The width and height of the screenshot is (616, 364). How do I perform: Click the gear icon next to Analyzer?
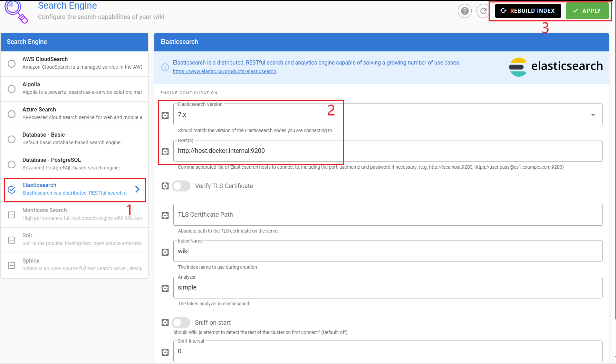165,288
